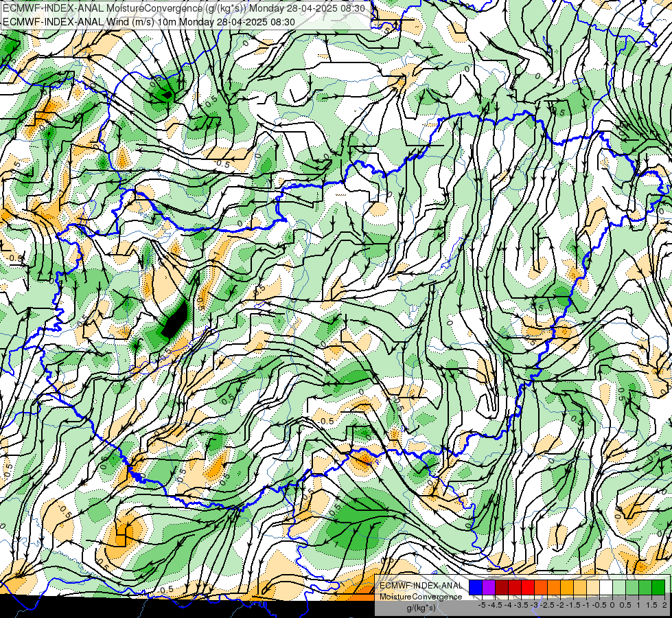Select the red-orange swatch between -3 and -2.5
Viewport: 672px width, 618px height.
pos(541,587)
